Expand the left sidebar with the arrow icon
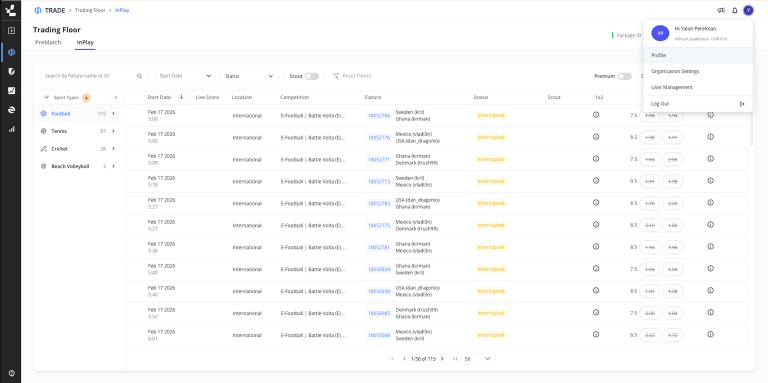The image size is (768, 383). (x=11, y=31)
